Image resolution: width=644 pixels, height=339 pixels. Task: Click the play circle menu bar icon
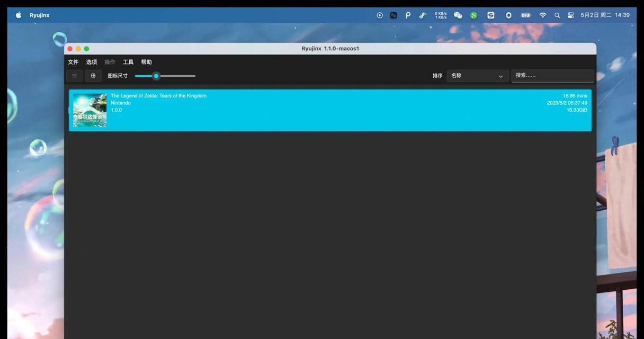[x=380, y=15]
